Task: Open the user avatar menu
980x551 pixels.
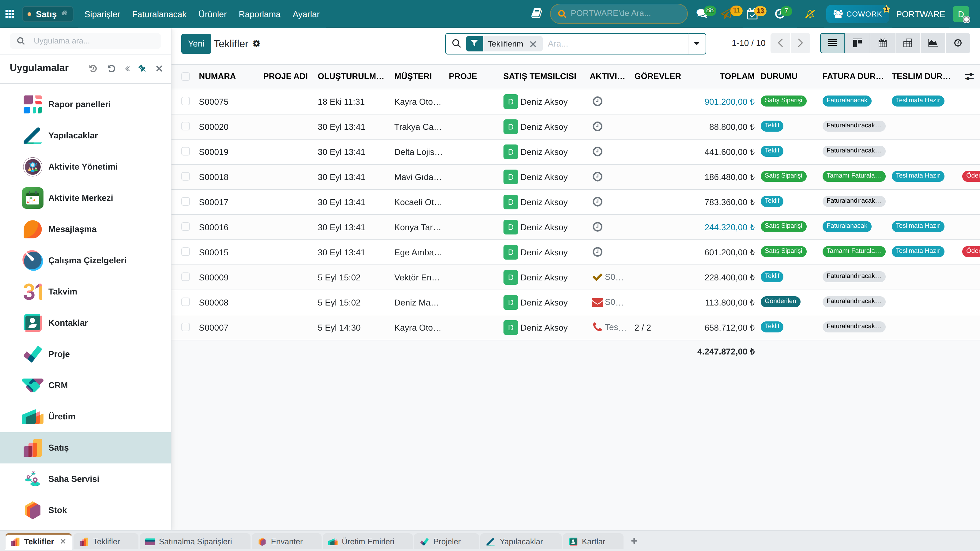Action: coord(961,14)
